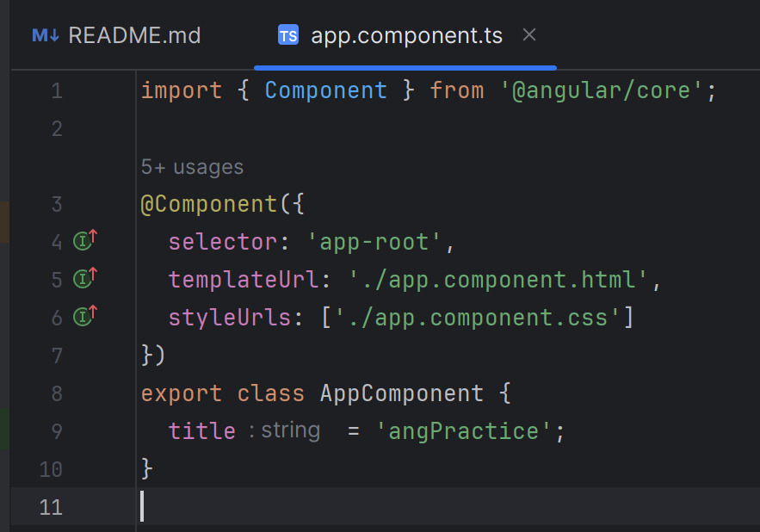760x532 pixels.
Task: Click the implements gutter icon on line 4
Action: [85, 239]
